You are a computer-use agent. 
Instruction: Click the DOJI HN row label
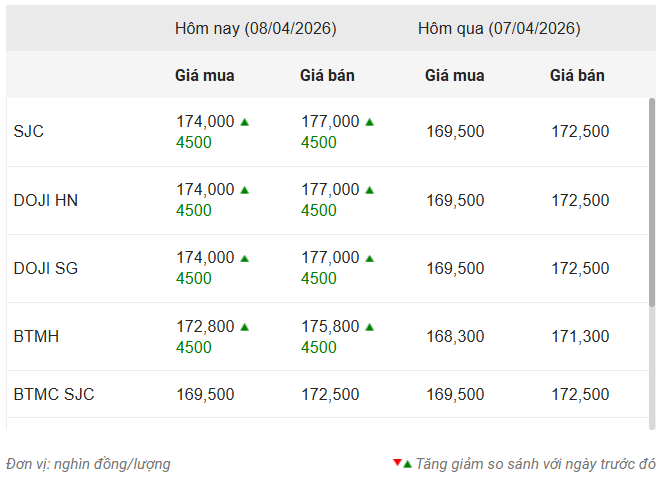pyautogui.click(x=46, y=200)
